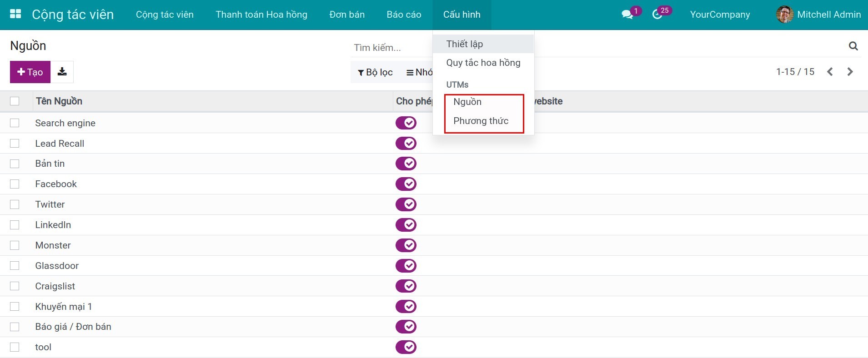Choose Quy tắc hoa hồng menu item
This screenshot has height=358, width=868.
(x=483, y=63)
